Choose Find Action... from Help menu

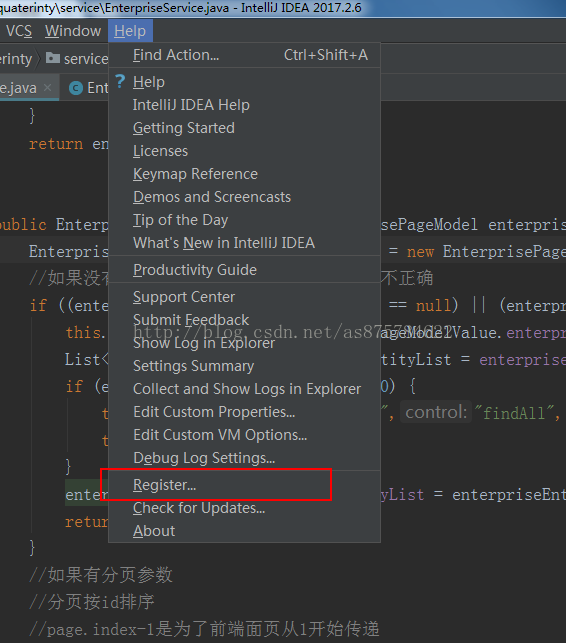[244, 55]
